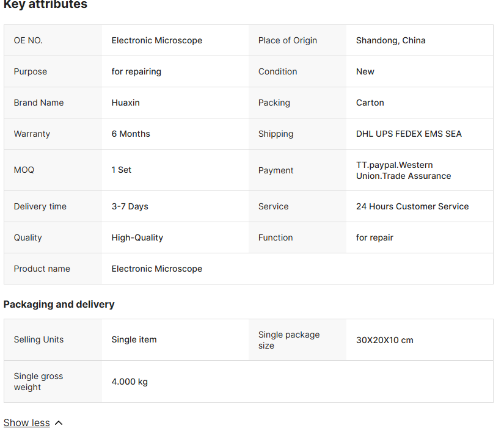Select the Carton packing value
Viewport: 504px width, 431px height.
click(x=370, y=103)
